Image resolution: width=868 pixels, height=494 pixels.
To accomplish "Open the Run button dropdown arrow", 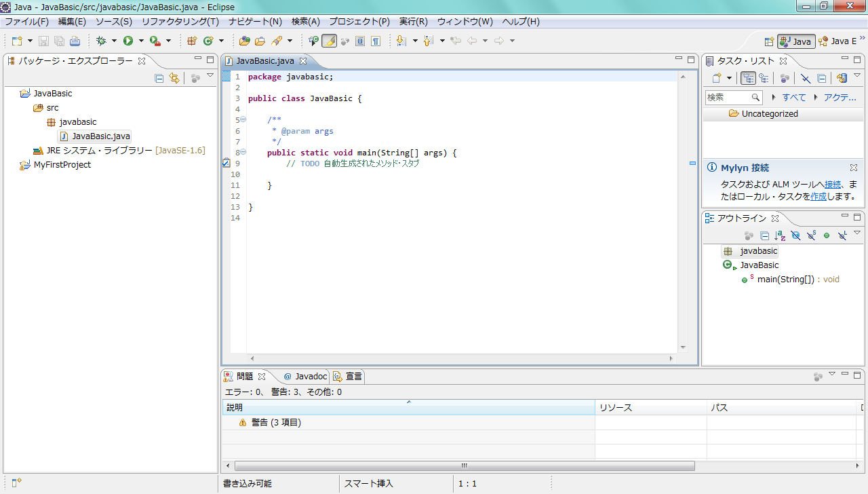I will coord(141,41).
